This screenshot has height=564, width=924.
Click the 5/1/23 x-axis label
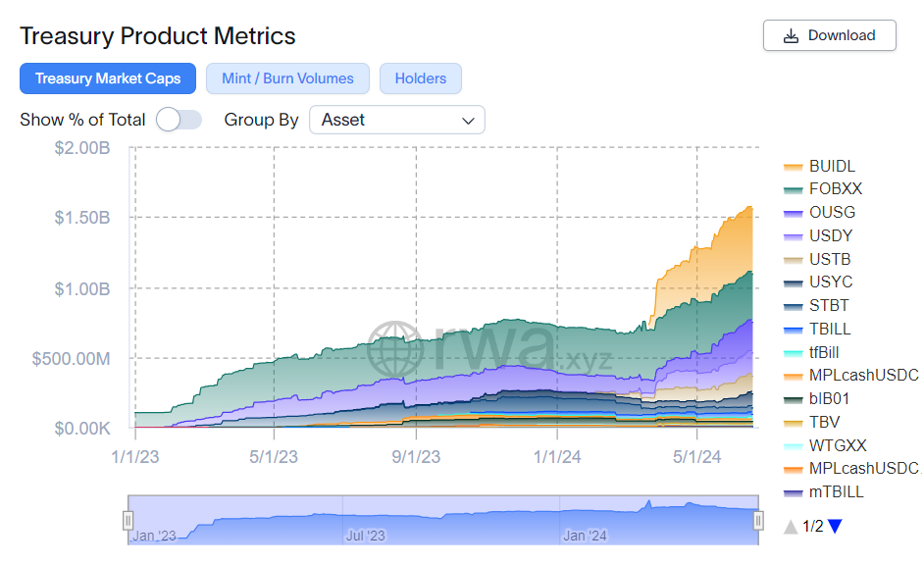[x=274, y=457]
